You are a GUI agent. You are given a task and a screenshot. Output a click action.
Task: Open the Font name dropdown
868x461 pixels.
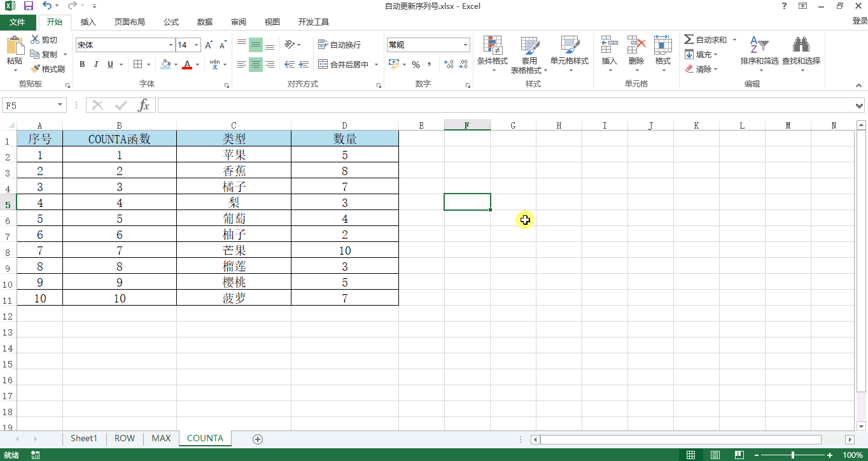pos(169,45)
